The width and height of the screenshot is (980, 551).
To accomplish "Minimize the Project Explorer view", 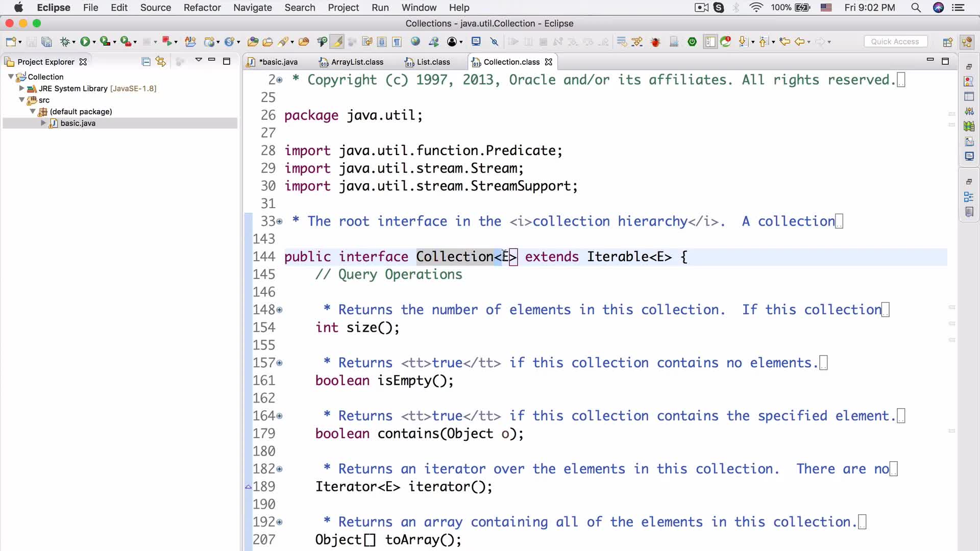I will pos(212,60).
